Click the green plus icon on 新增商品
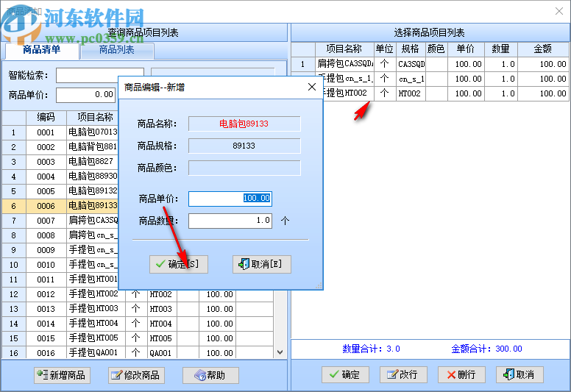Screen dimensions: 571x392 [x=42, y=374]
